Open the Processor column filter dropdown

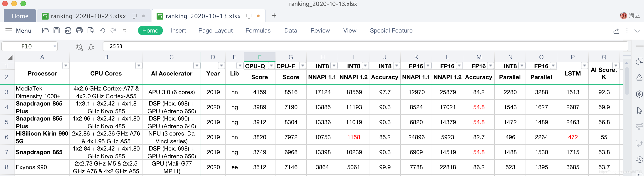[x=66, y=65]
